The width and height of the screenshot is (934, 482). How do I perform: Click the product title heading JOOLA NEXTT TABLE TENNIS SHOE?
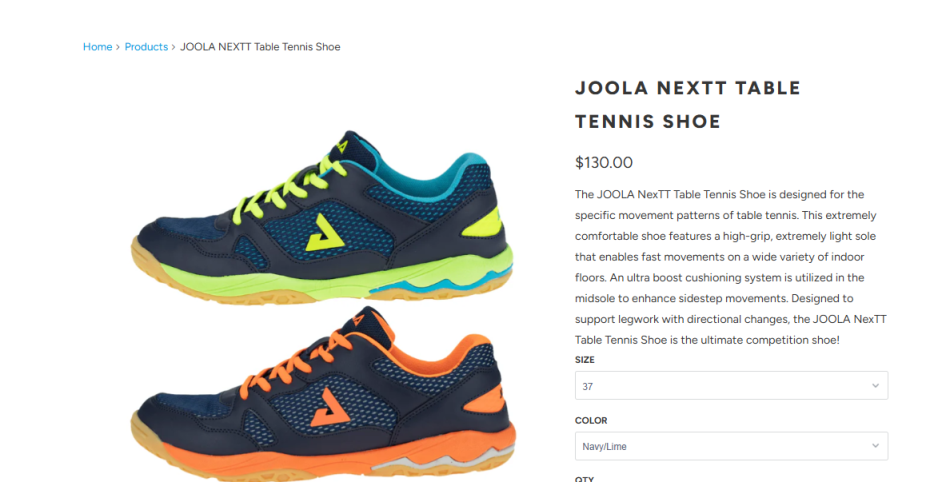click(x=688, y=105)
